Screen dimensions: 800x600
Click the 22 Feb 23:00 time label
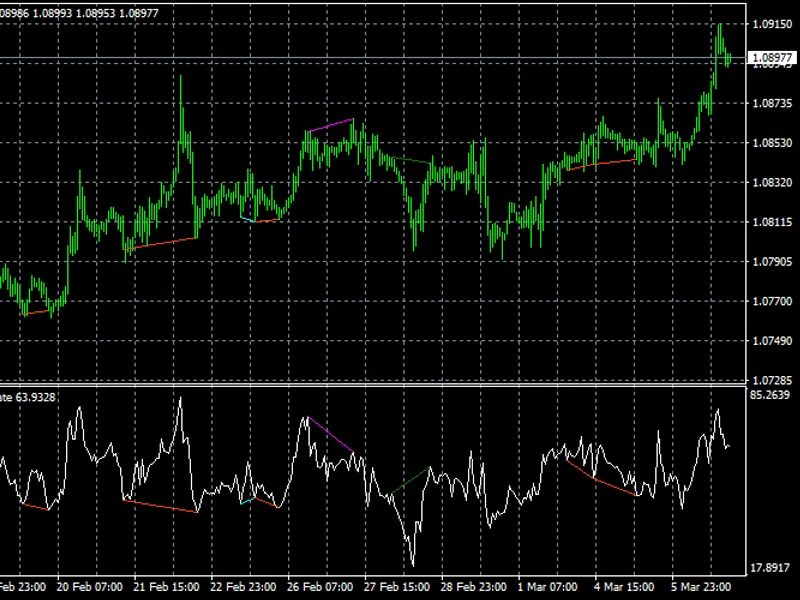(x=243, y=587)
